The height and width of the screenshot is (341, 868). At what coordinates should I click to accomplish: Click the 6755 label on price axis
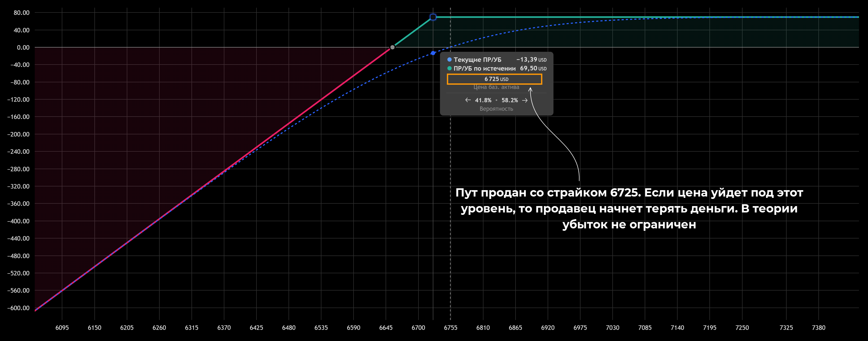[x=451, y=327]
